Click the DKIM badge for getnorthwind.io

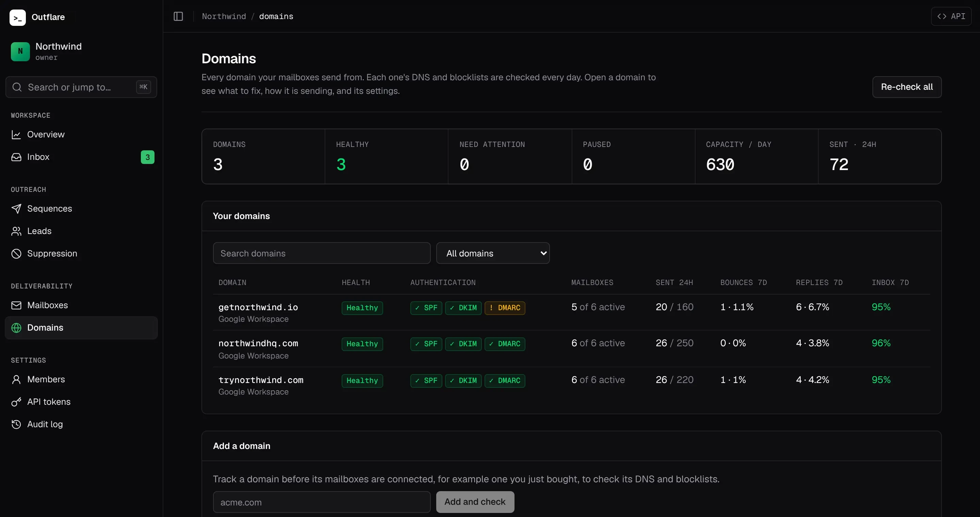(463, 308)
